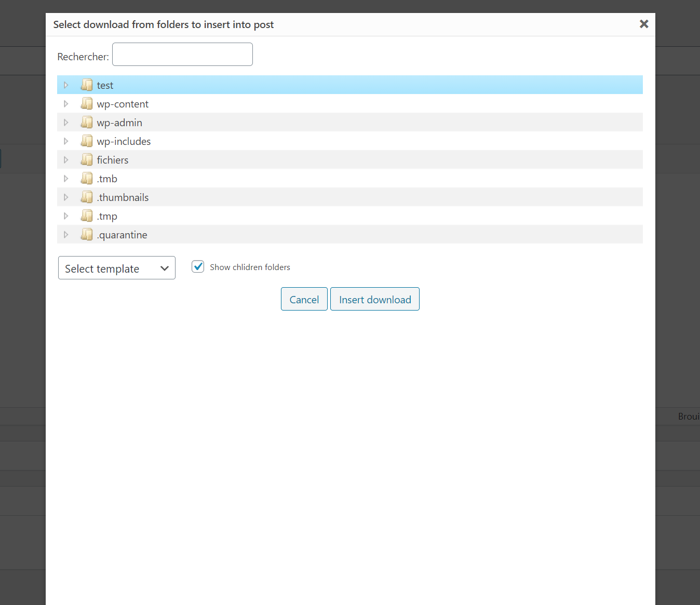The height and width of the screenshot is (605, 700).
Task: Click the Cancel button
Action: pos(304,299)
